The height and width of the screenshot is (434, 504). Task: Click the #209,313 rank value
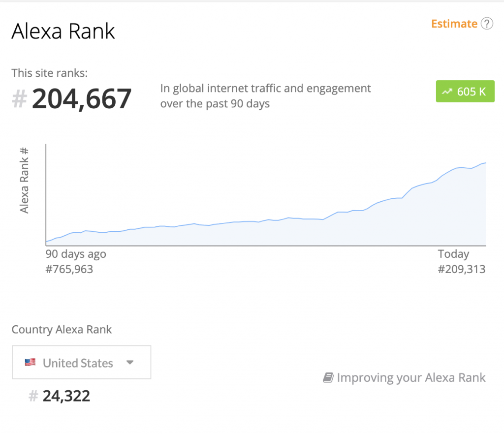point(462,269)
